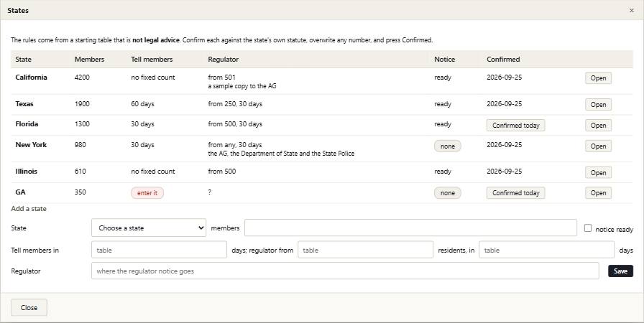Focus the members input field
The width and height of the screenshot is (644, 323).
coord(410,228)
